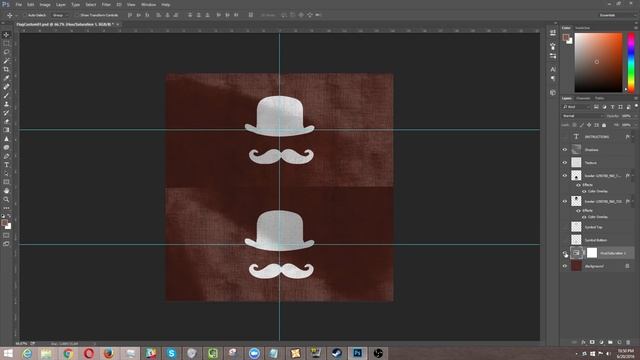Click the Change Screen Mode icon
The width and height of the screenshot is (640, 360).
[x=6, y=244]
